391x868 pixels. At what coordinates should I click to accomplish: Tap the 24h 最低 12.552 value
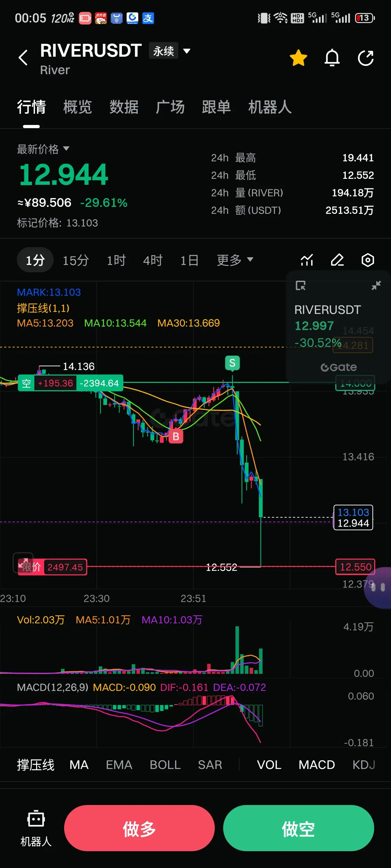click(x=358, y=175)
